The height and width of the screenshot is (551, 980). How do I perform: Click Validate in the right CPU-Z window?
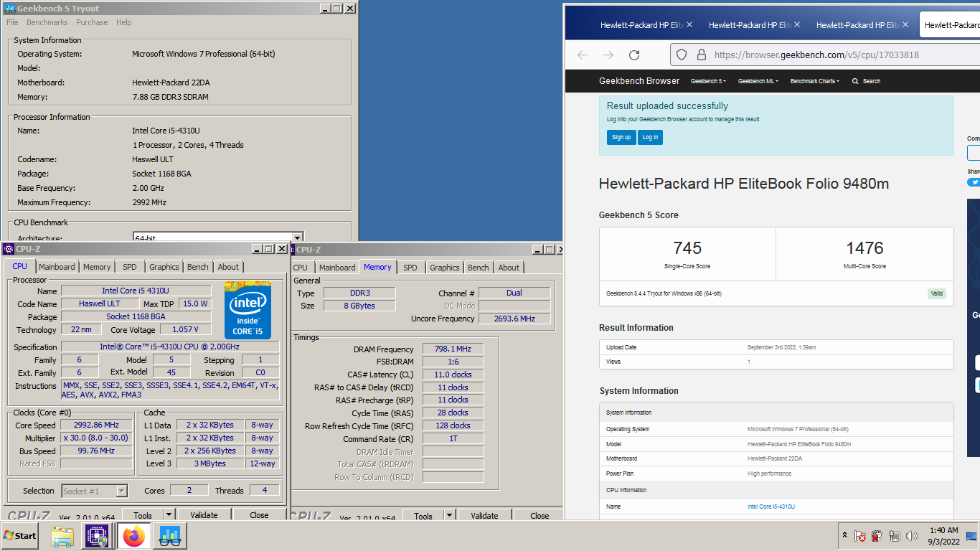tap(484, 514)
